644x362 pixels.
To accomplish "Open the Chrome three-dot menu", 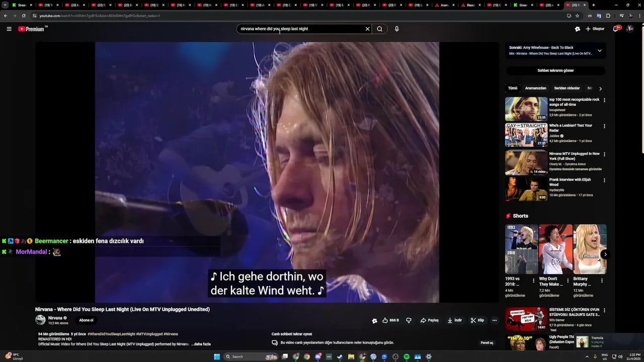I will pos(639,16).
